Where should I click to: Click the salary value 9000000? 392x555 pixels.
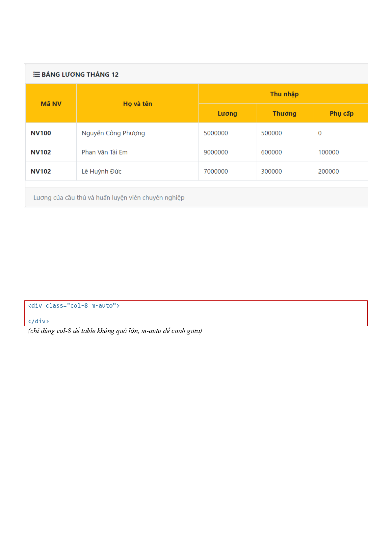tap(216, 152)
